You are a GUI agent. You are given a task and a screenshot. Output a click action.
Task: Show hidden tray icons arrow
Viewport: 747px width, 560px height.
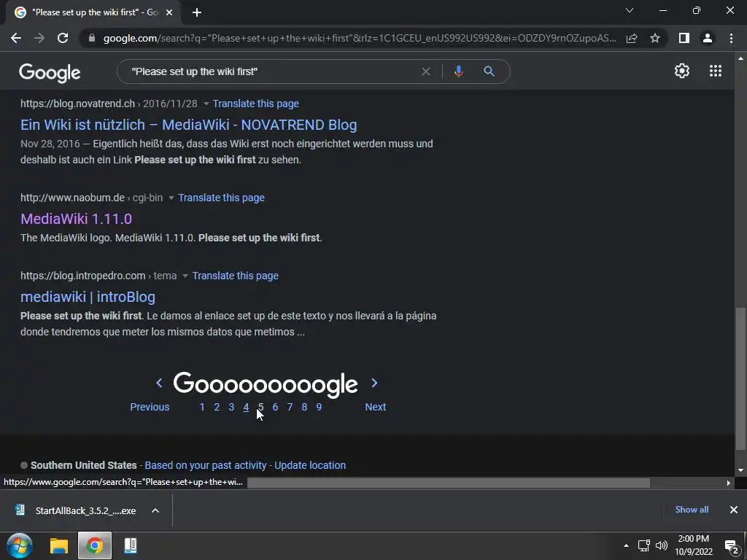[626, 545]
